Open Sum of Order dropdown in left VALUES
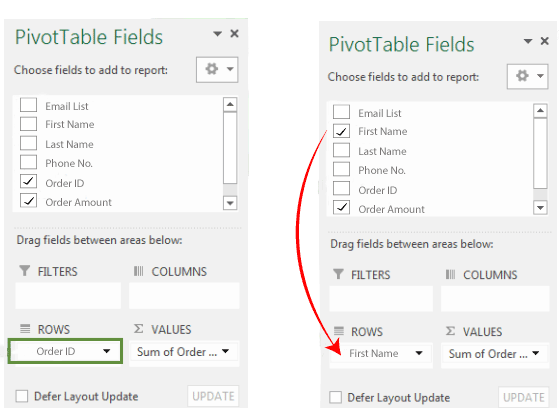Screen dimensions: 559x408 click(225, 351)
